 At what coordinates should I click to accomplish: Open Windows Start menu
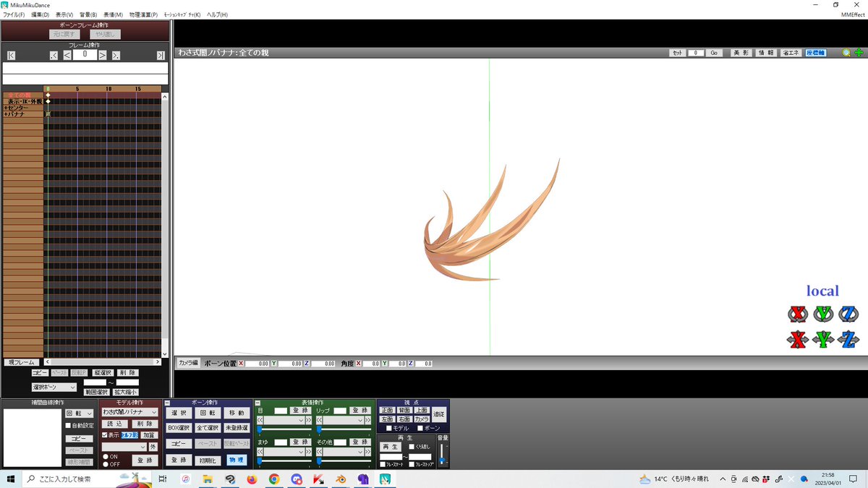point(11,479)
